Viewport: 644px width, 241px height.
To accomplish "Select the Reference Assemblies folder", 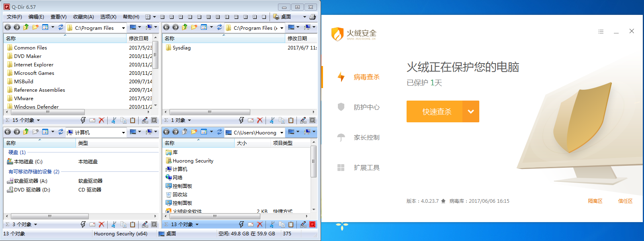I will [x=36, y=90].
